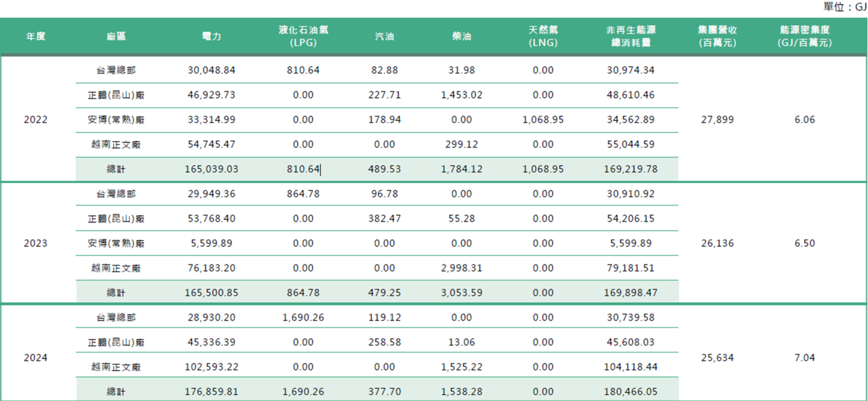This screenshot has width=868, height=401.
Task: Place cursor in the 810.64 total cell for 2022
Action: (303, 169)
